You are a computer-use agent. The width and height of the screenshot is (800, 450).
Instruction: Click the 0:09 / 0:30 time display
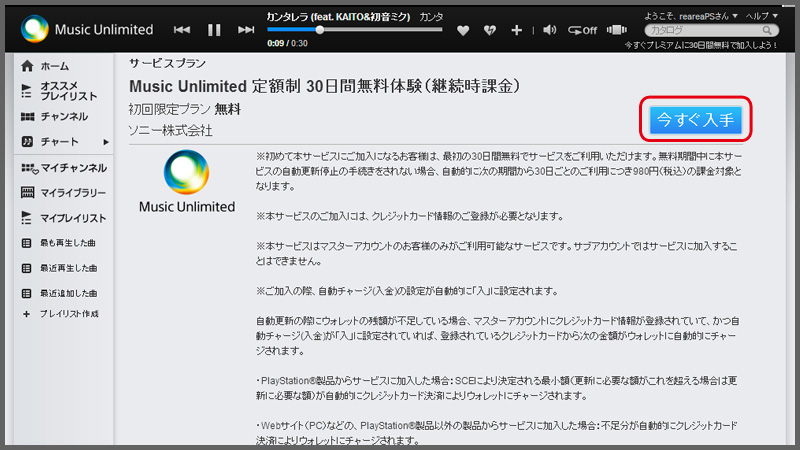(x=287, y=43)
